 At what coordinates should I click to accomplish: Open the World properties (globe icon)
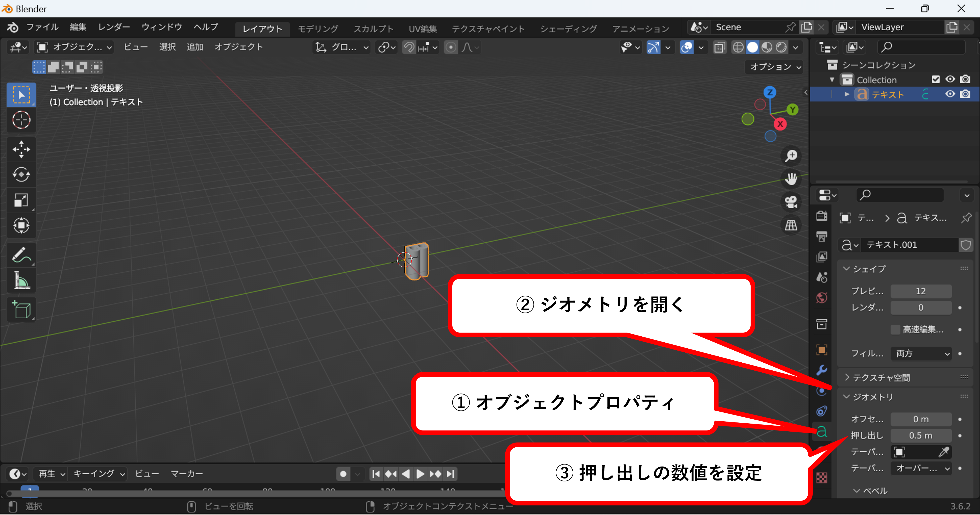pyautogui.click(x=822, y=298)
